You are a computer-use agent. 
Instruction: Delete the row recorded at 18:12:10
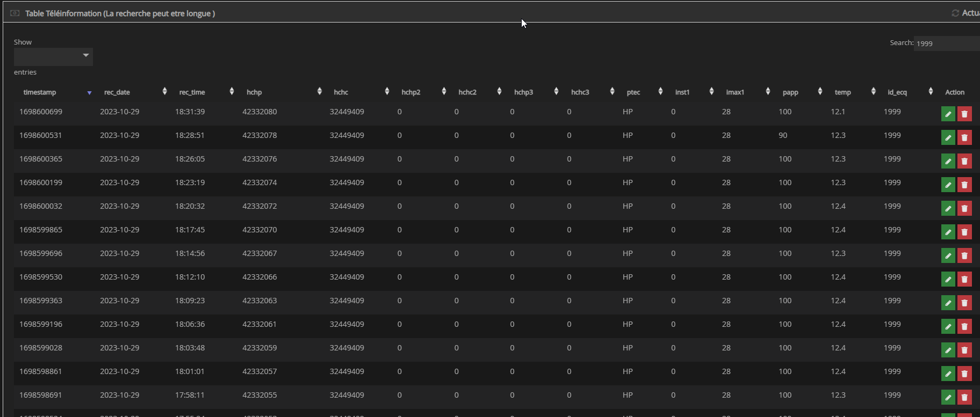coord(964,279)
